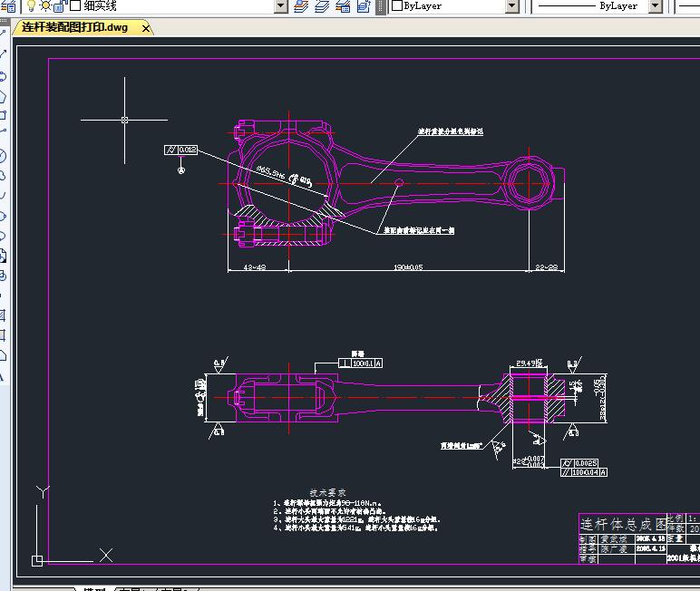Select the Ellipse tool
This screenshot has width=700, height=591.
[x=3, y=216]
